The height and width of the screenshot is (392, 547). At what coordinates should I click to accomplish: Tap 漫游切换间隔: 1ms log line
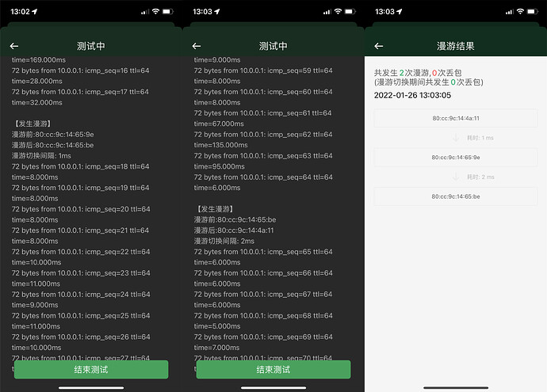click(x=41, y=156)
